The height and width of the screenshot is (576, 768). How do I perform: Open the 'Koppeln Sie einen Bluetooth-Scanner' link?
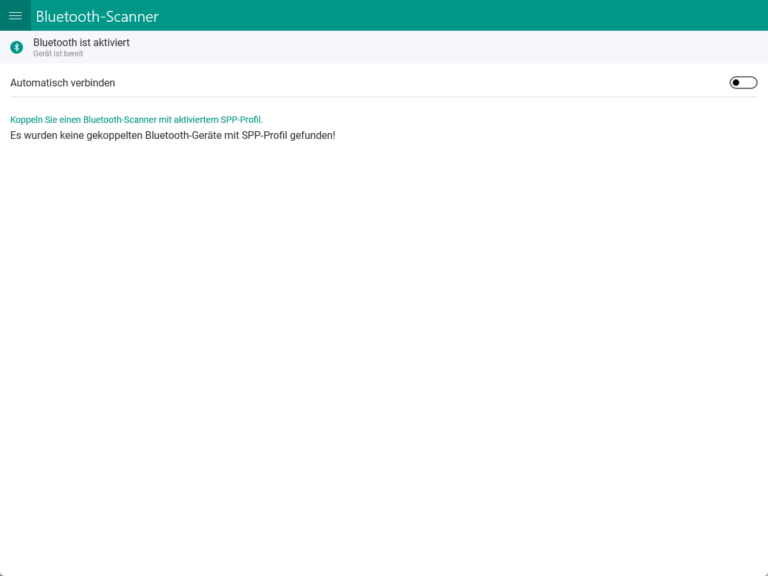tap(136, 120)
